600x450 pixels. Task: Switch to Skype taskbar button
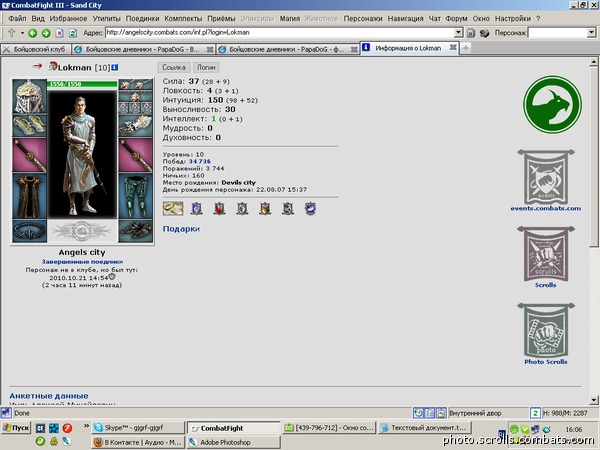pyautogui.click(x=138, y=428)
